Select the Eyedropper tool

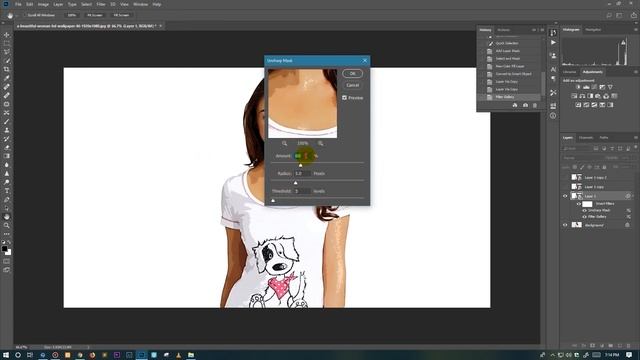pyautogui.click(x=7, y=78)
